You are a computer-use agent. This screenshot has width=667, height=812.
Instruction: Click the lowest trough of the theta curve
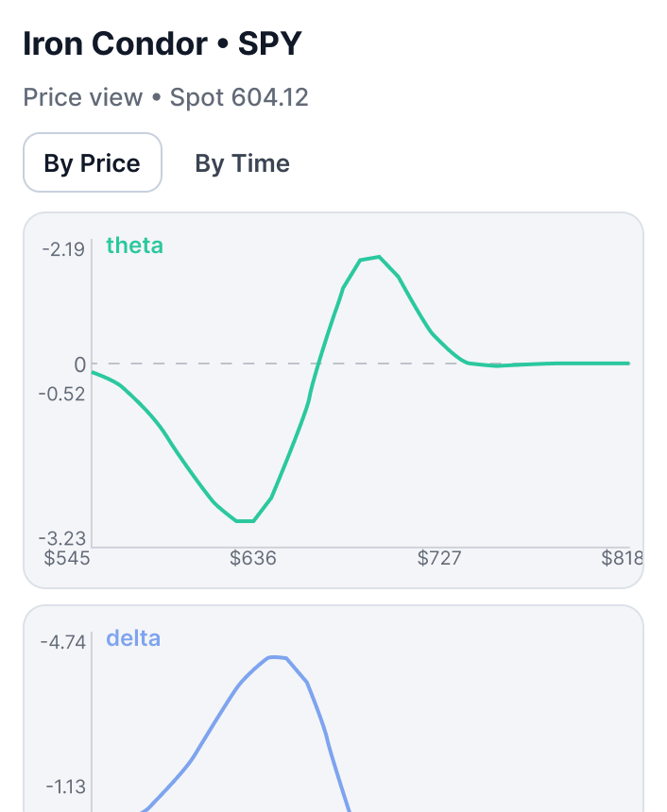pos(245,520)
